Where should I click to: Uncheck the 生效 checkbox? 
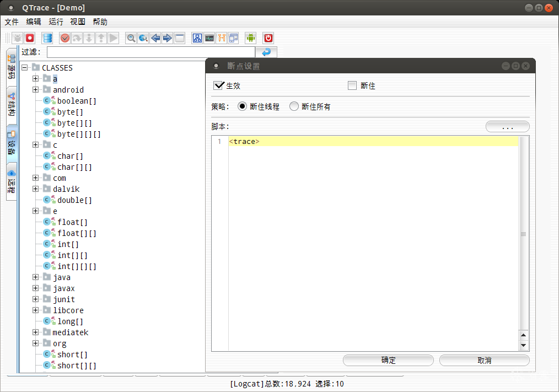pyautogui.click(x=219, y=85)
